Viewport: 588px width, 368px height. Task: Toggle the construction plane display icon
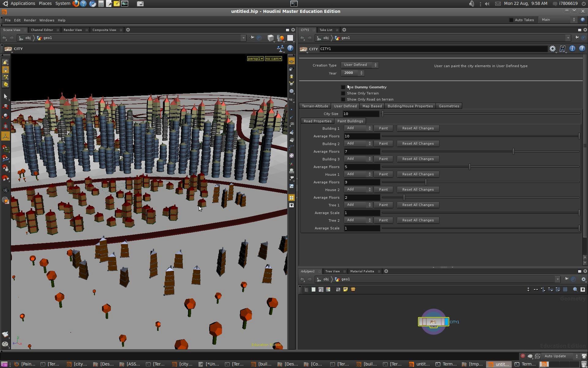click(x=292, y=61)
